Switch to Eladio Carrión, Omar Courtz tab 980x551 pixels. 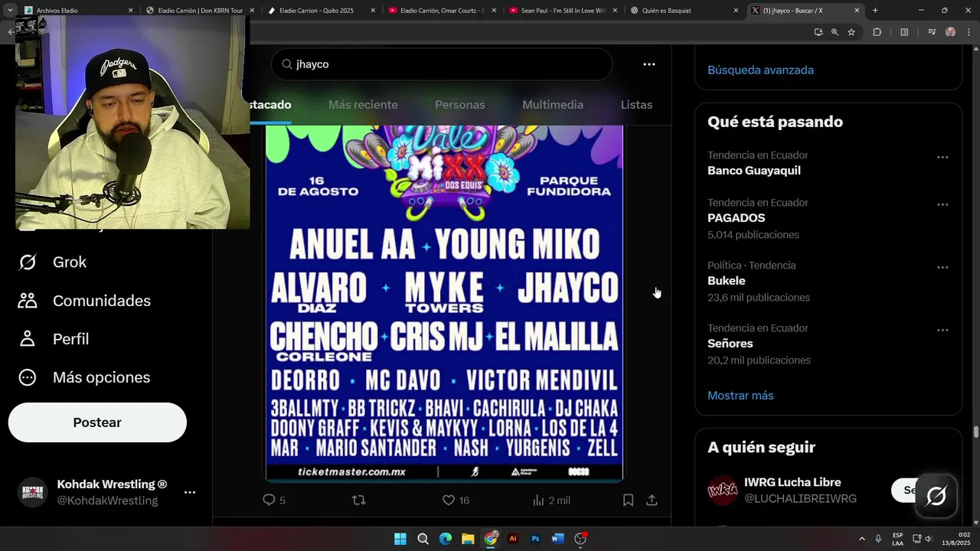[443, 11]
